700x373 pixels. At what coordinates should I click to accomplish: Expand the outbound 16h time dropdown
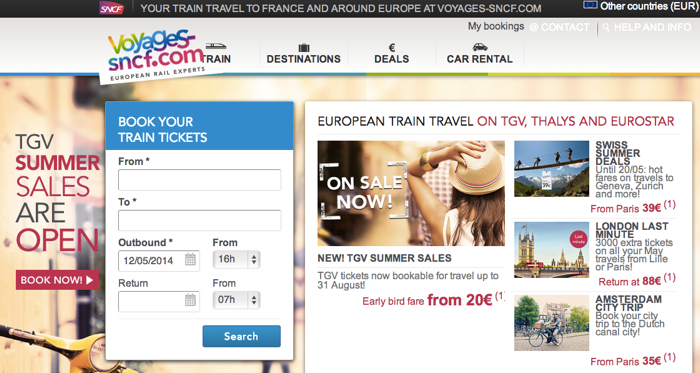pos(237,260)
